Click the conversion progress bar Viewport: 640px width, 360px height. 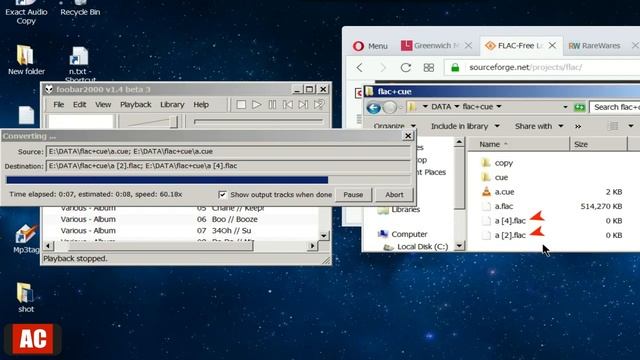click(207, 180)
